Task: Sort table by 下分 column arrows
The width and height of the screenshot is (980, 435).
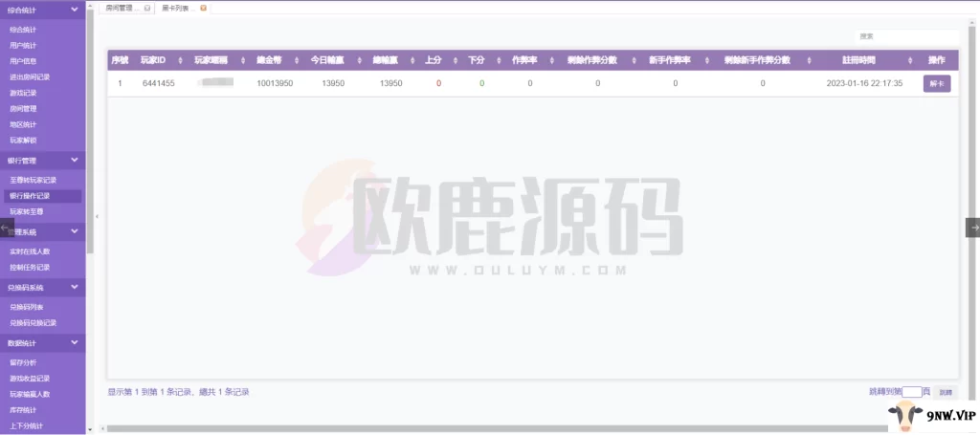Action: [x=498, y=60]
